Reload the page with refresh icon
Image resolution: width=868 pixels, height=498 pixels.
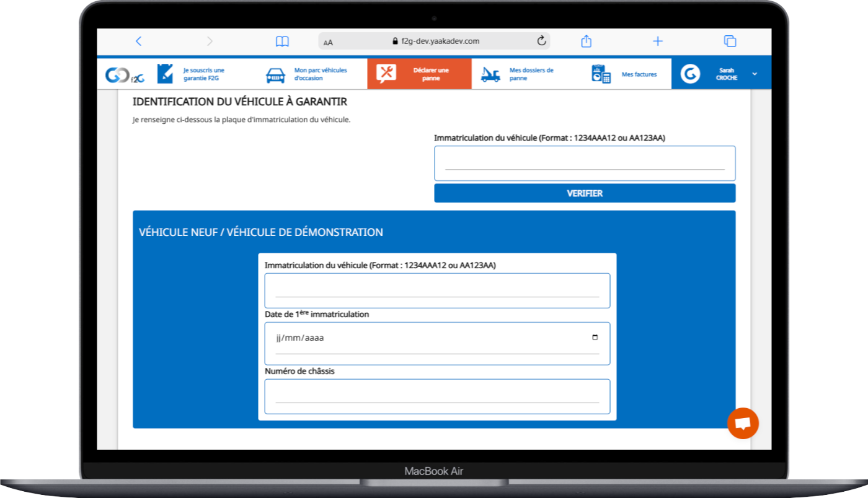tap(541, 41)
